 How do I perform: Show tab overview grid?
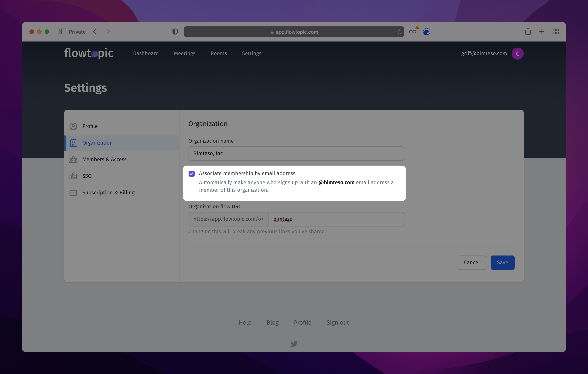pos(556,32)
